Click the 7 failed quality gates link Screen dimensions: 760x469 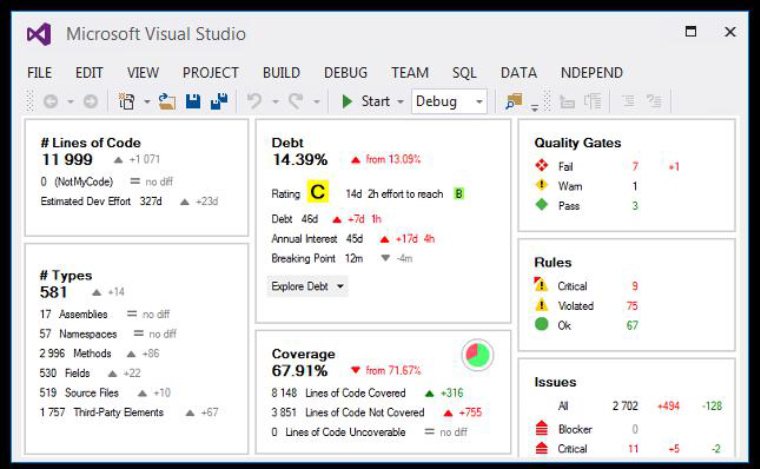click(x=635, y=167)
